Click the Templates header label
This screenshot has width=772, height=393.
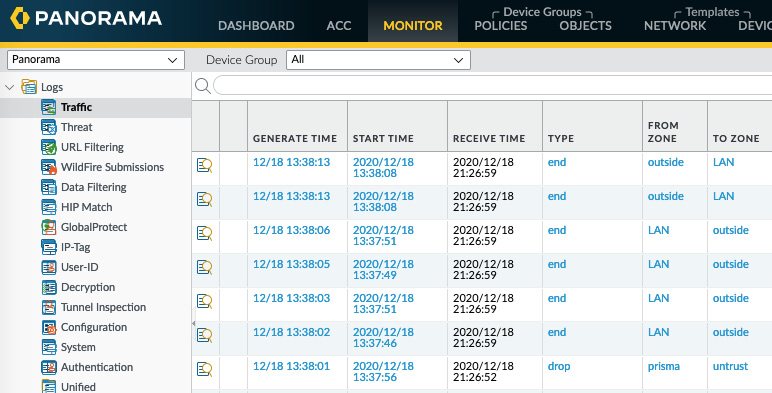pos(712,12)
